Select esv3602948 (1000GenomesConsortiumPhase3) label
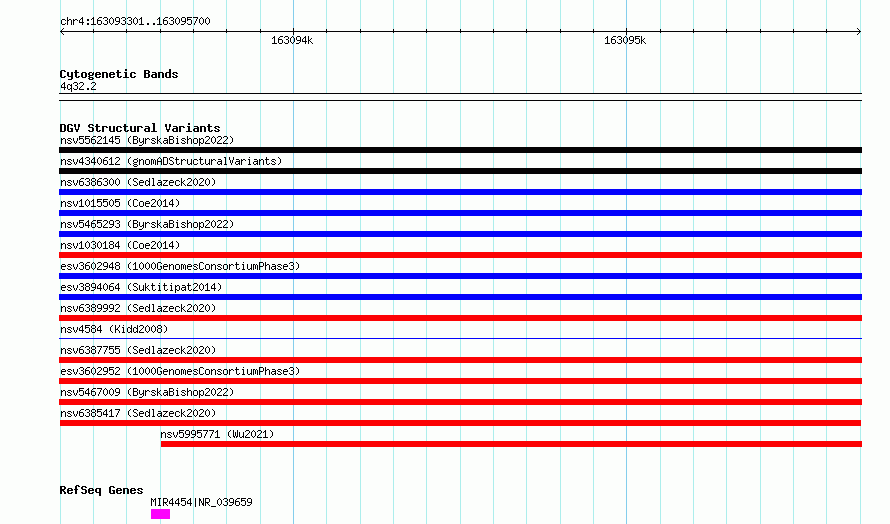The height and width of the screenshot is (524, 890). (x=180, y=266)
